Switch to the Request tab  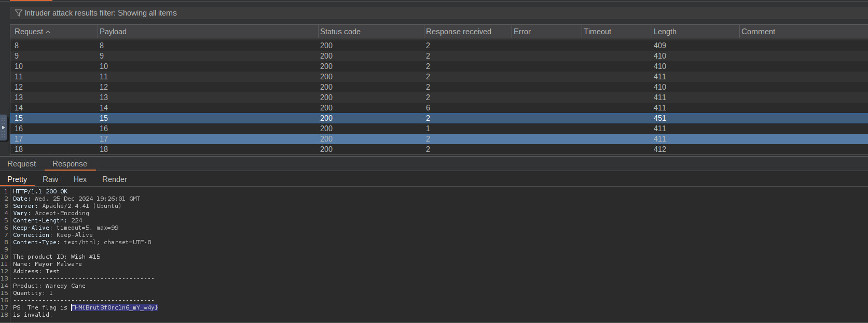click(x=21, y=164)
